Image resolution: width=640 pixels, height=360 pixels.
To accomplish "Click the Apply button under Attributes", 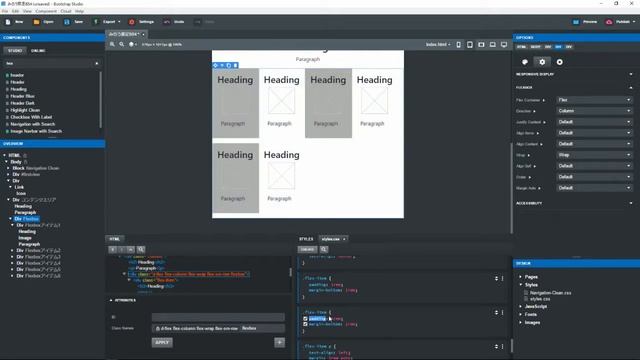I will point(162,342).
